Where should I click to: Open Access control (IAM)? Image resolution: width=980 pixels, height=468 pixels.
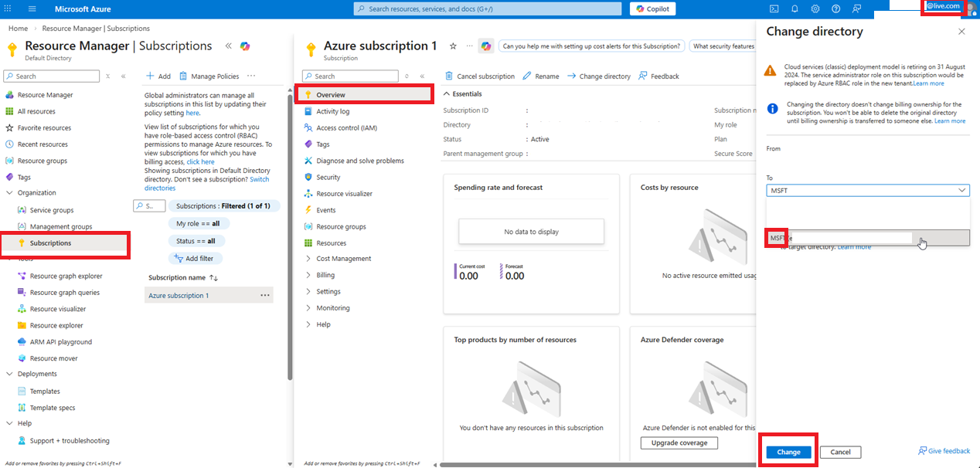pos(346,128)
